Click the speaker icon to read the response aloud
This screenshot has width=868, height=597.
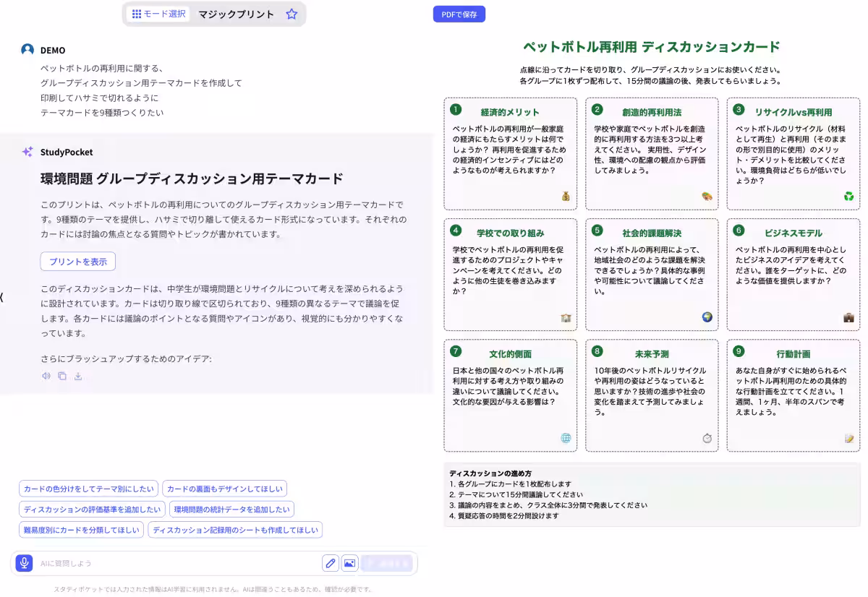pyautogui.click(x=46, y=376)
